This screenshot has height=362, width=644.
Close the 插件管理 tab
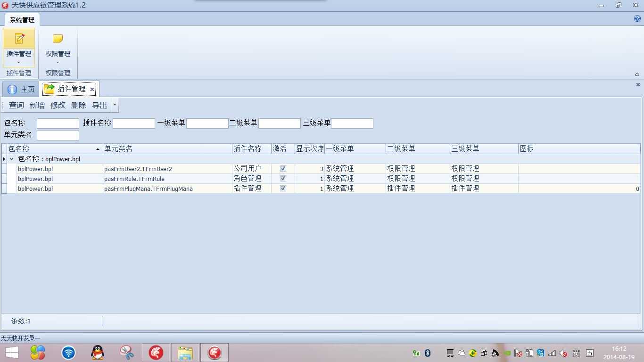coord(92,89)
